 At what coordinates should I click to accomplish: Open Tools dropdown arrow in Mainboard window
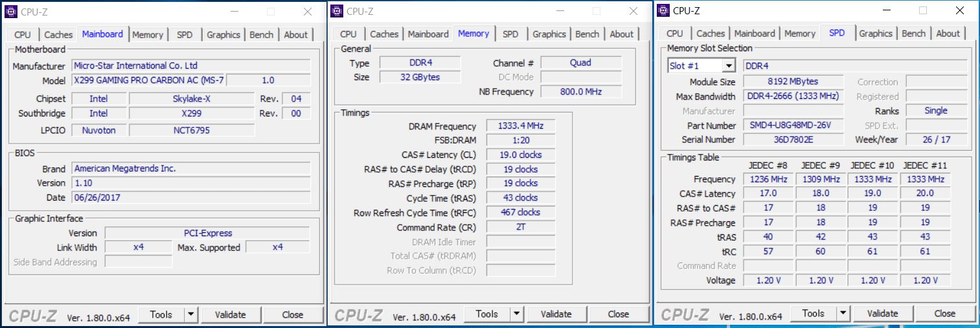(191, 314)
